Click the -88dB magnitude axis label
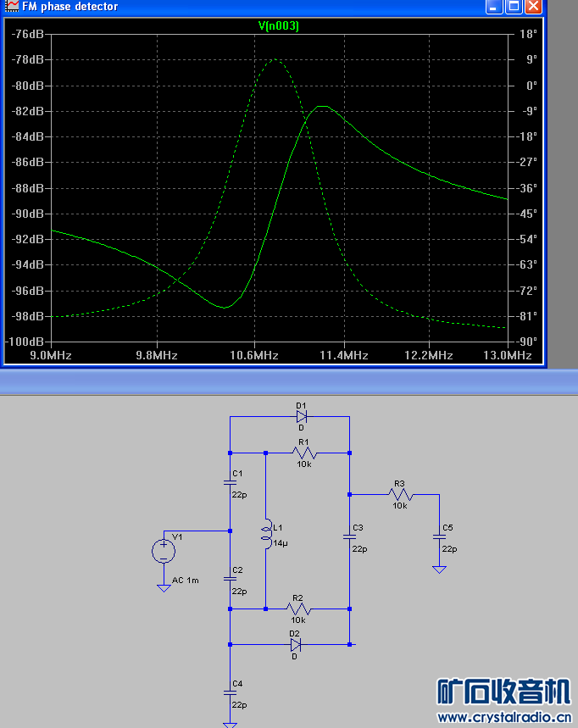578x728 pixels. (27, 188)
